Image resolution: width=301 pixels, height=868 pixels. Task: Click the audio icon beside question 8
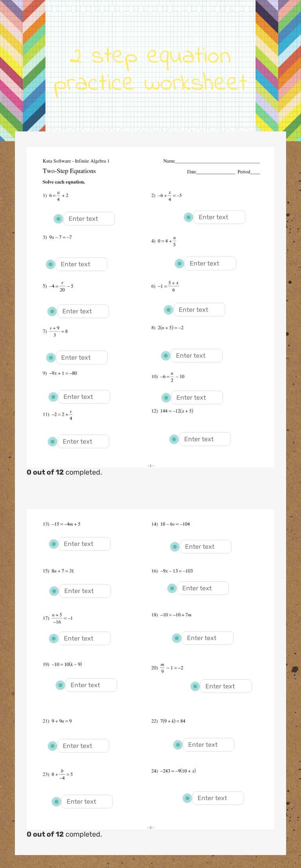click(165, 355)
